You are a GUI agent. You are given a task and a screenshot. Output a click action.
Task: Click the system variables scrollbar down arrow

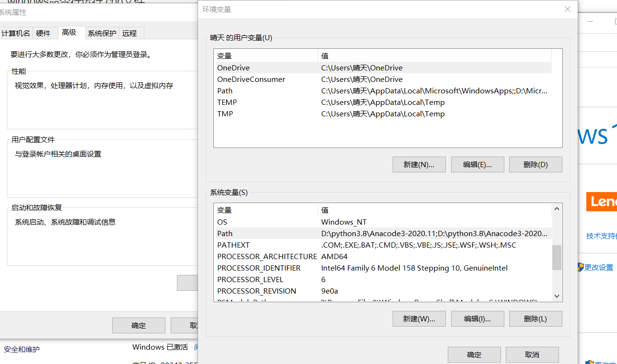click(556, 296)
